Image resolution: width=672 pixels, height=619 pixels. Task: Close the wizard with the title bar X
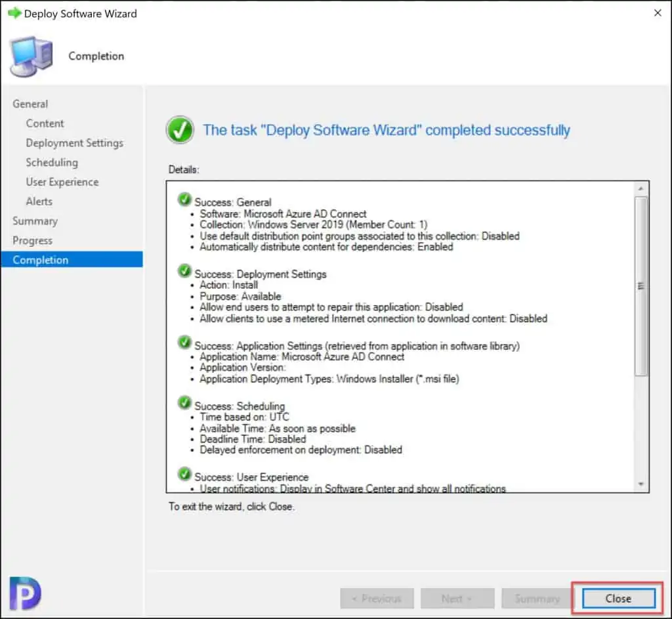(658, 13)
